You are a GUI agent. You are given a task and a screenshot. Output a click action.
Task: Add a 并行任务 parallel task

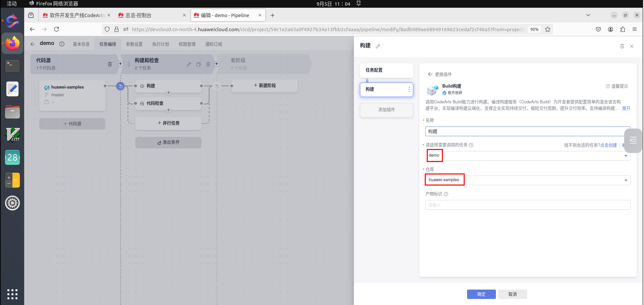coord(168,123)
